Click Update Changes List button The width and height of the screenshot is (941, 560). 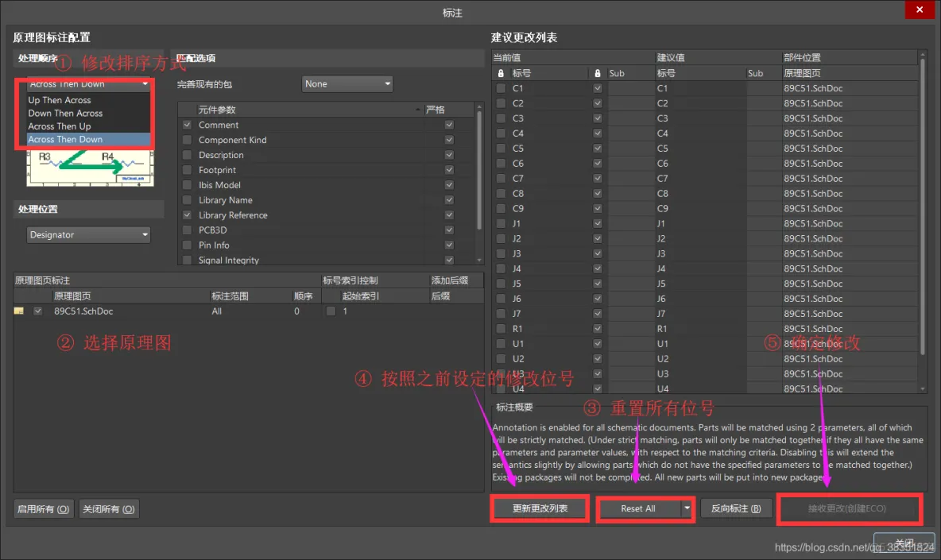pos(540,508)
